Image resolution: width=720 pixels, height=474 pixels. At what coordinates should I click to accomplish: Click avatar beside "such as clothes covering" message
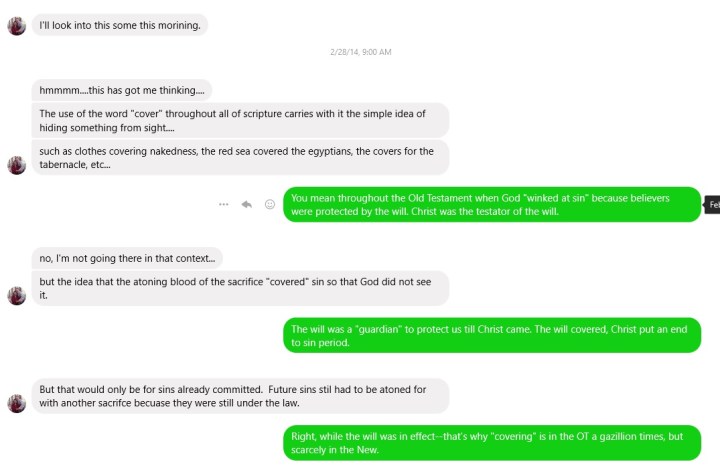point(16,165)
